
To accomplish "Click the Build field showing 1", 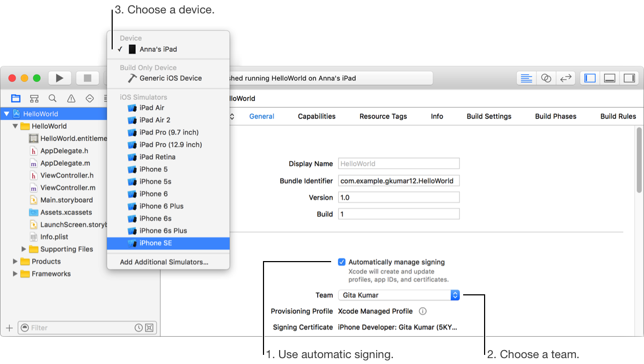I will tap(399, 214).
